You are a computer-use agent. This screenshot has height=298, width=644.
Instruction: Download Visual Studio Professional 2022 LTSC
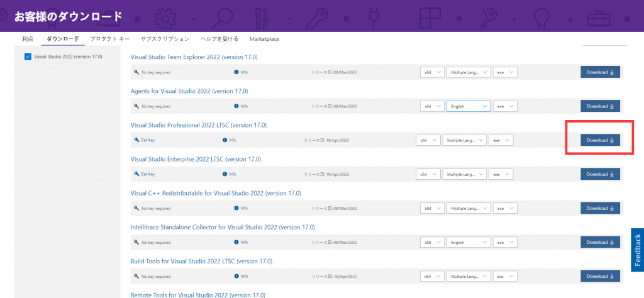600,140
